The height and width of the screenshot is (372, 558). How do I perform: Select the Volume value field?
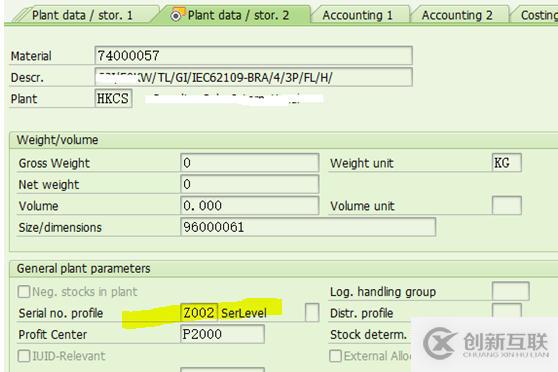(249, 205)
